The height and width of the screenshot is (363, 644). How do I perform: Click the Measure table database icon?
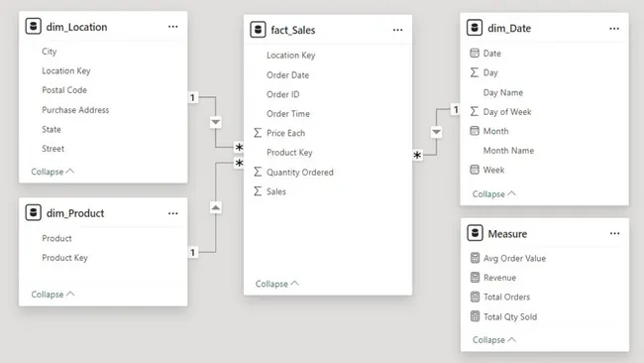pyautogui.click(x=475, y=233)
